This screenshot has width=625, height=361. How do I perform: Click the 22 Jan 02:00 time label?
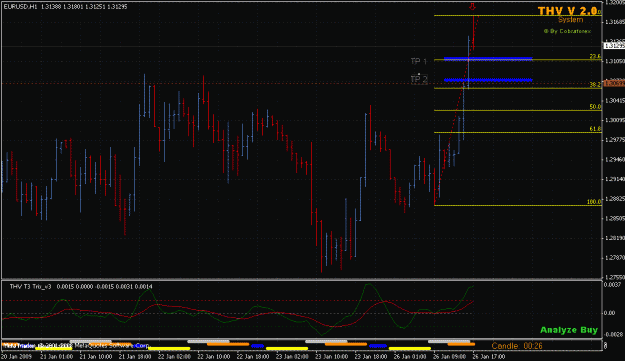point(174,357)
